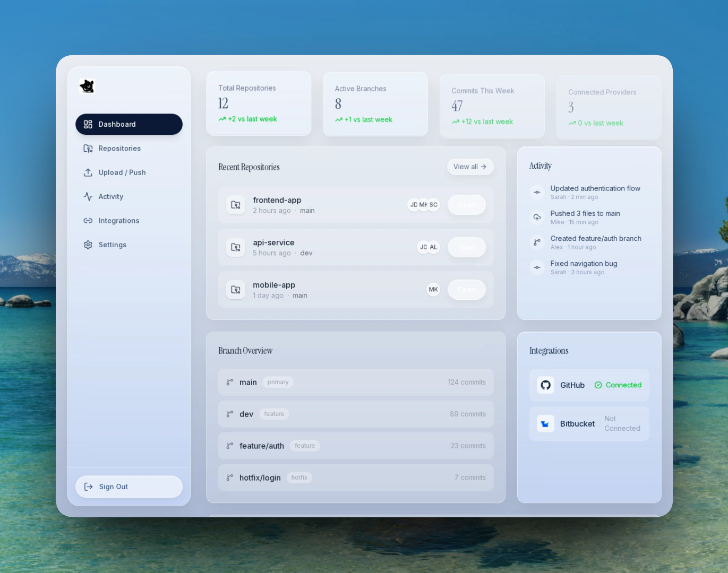Click the Bitbucket logo icon
This screenshot has width=728, height=573.
[x=545, y=423]
